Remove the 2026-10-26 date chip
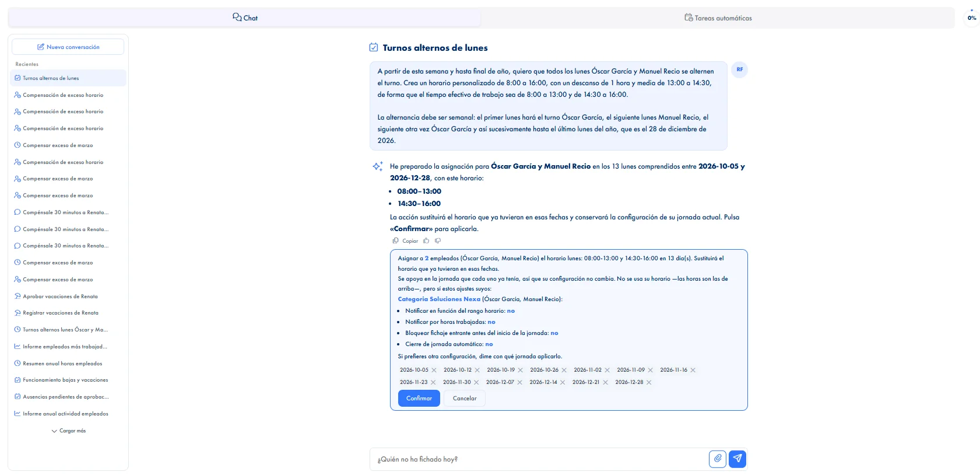Image resolution: width=980 pixels, height=475 pixels. 564,370
